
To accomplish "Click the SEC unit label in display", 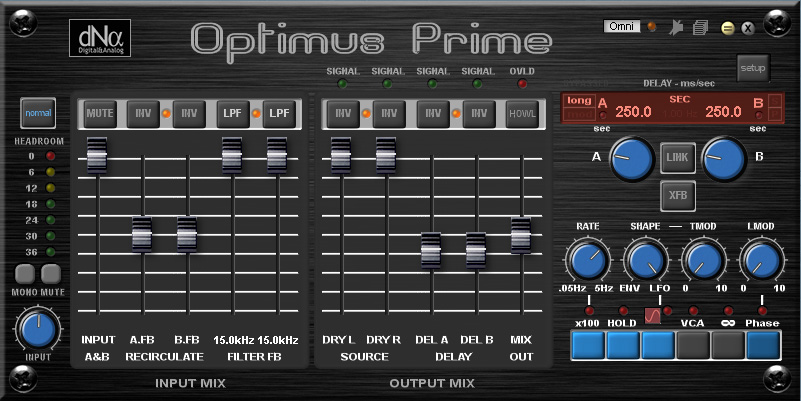I will [679, 100].
